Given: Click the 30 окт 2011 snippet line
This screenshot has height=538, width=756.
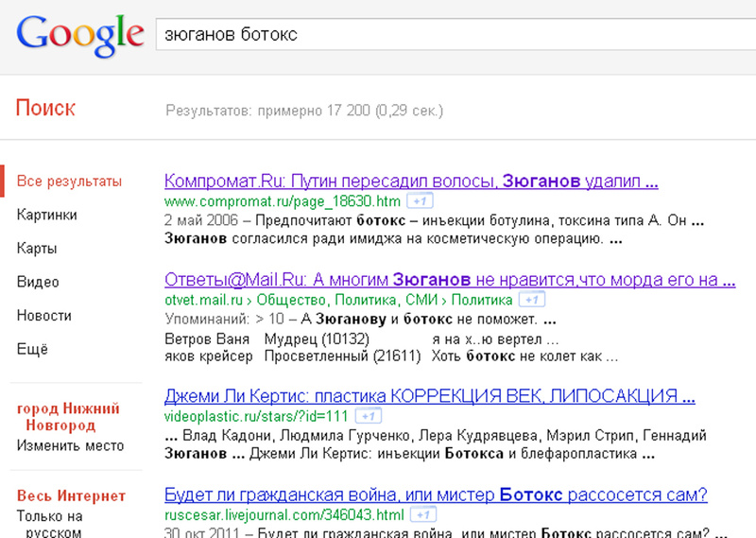Looking at the screenshot, I should [x=445, y=533].
